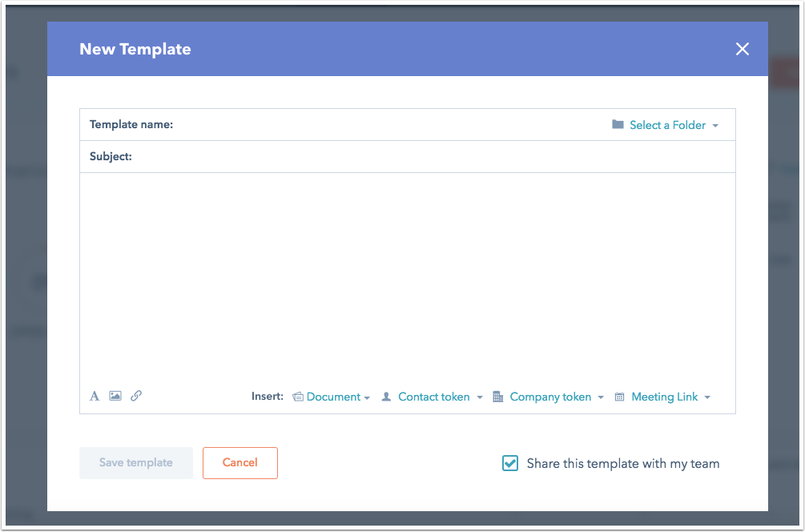The width and height of the screenshot is (805, 532).
Task: Click the Save template button
Action: tap(136, 462)
